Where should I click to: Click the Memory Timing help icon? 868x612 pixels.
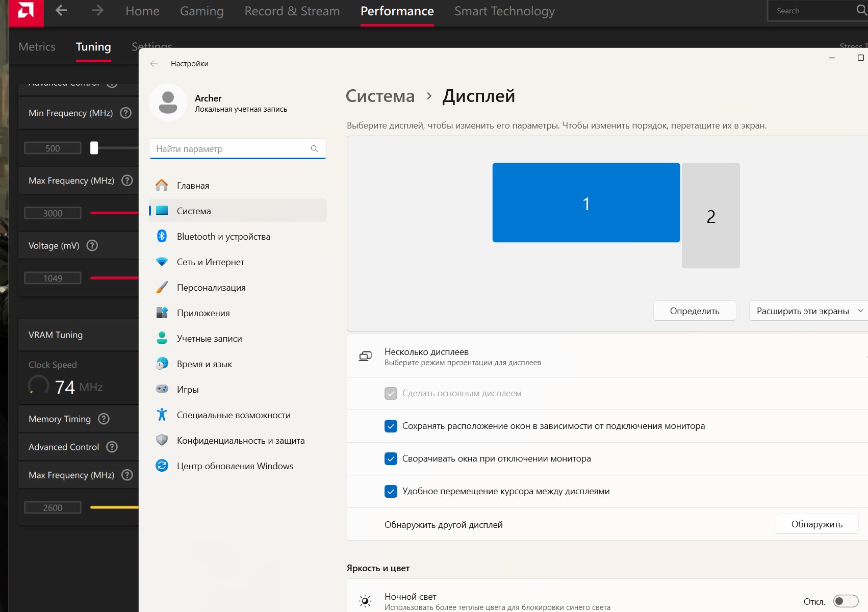pyautogui.click(x=104, y=419)
